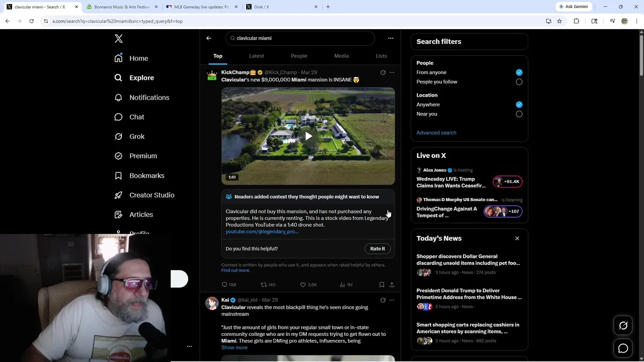644x362 pixels.
Task: Open Explore in the sidebar
Action: 134,78
